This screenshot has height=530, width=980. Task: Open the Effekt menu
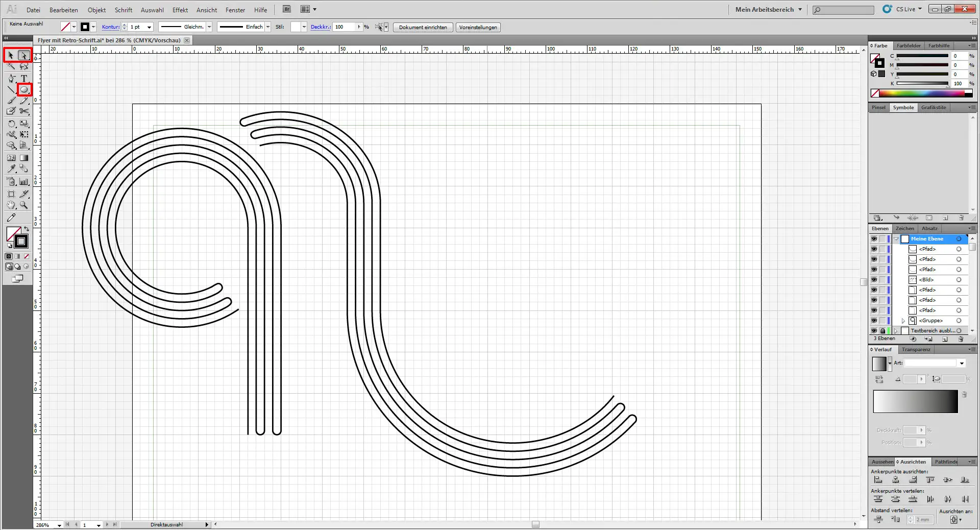point(180,10)
